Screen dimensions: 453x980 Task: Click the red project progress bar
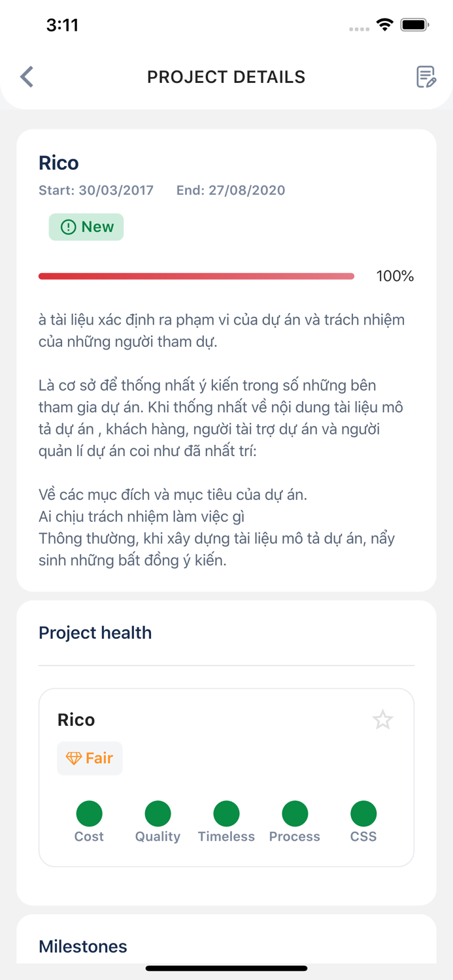196,276
